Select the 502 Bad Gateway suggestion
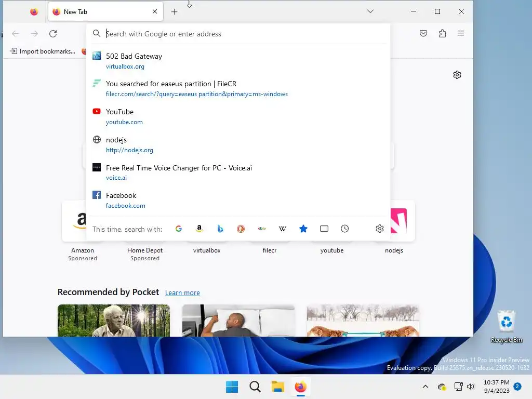Image resolution: width=532 pixels, height=399 pixels. (x=238, y=61)
